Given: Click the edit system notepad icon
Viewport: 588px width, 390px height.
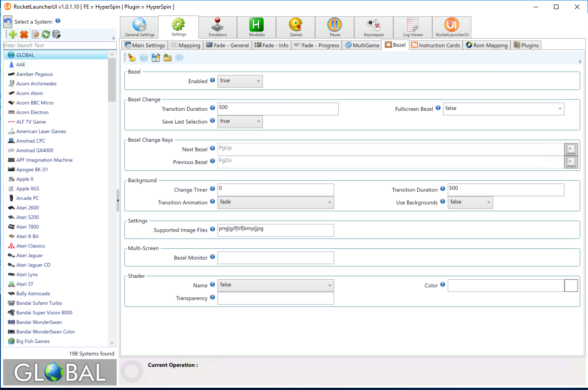Looking at the screenshot, I should click(x=35, y=35).
